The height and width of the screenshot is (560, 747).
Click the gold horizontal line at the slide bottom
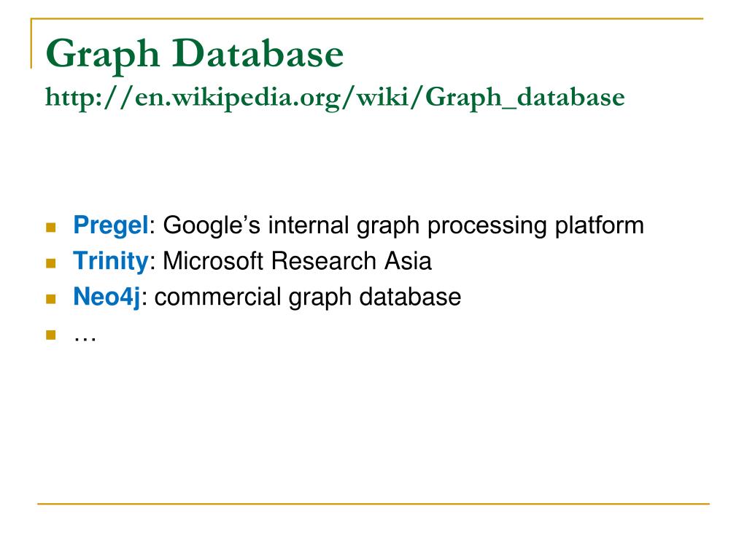373,504
